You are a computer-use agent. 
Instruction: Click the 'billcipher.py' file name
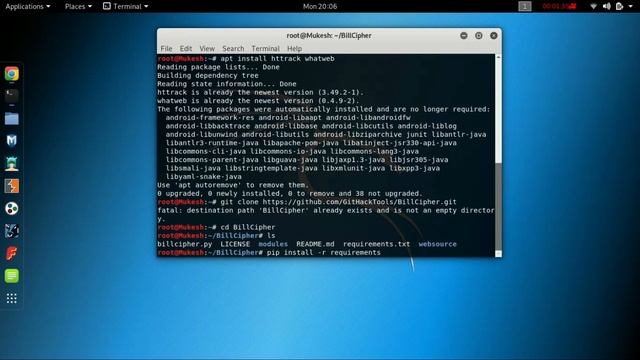click(184, 244)
